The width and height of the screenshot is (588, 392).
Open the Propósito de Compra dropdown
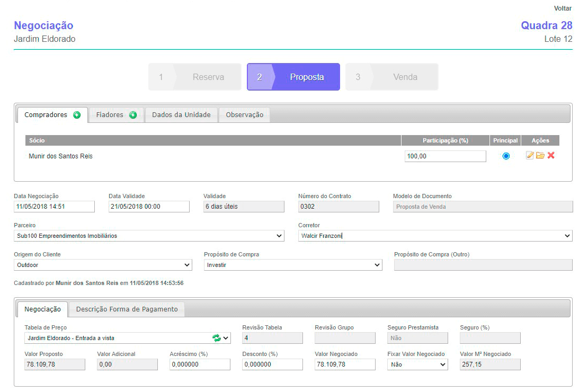pyautogui.click(x=293, y=265)
